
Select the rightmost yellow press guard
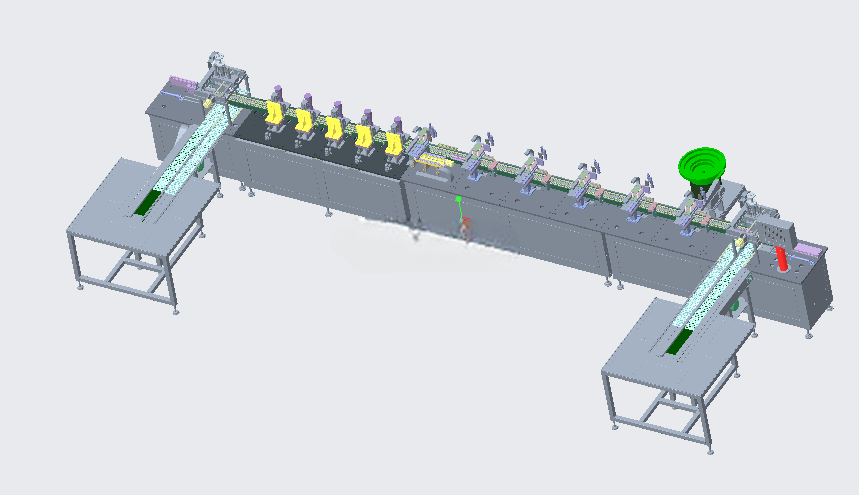tap(393, 143)
